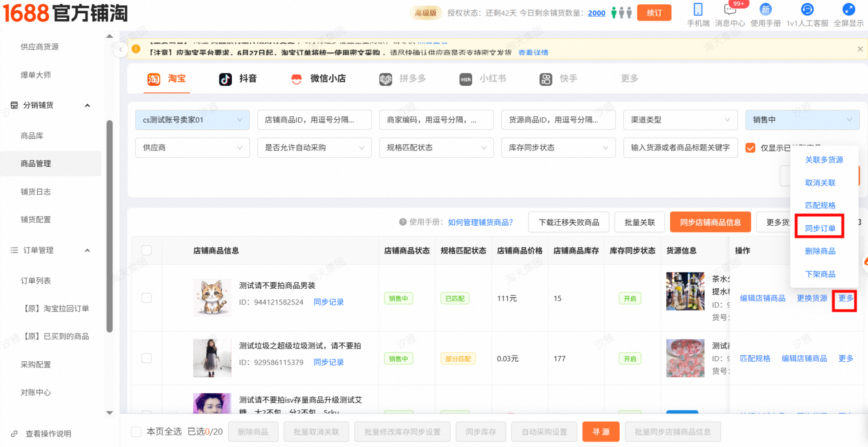Viewport: 868px width, 447px height.
Task: Open 1v1人工客服 support icon
Action: 807,9
